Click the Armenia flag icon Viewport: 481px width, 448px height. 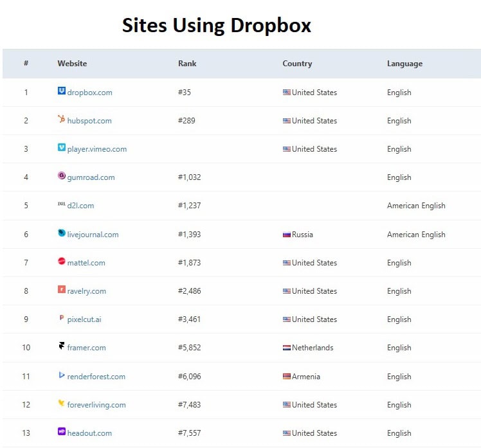[x=287, y=376]
